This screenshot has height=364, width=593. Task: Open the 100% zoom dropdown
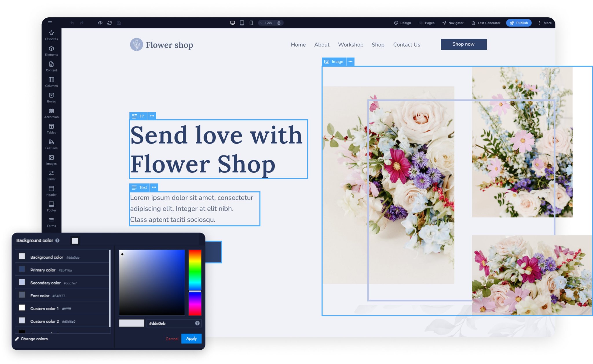(267, 23)
